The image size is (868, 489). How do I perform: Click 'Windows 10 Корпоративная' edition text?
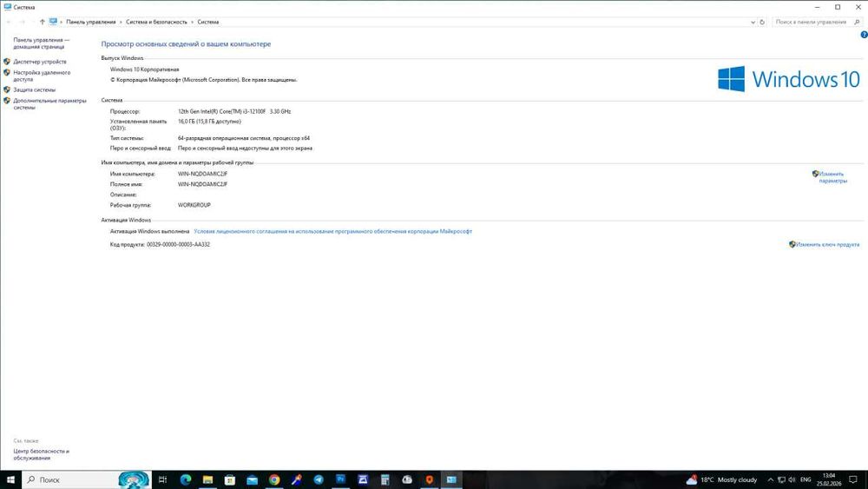[144, 69]
